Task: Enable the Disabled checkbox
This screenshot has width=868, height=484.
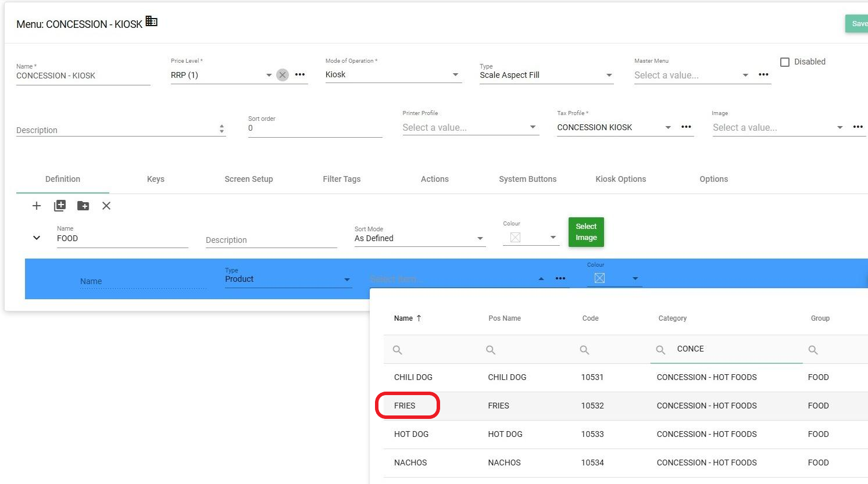Action: point(785,62)
